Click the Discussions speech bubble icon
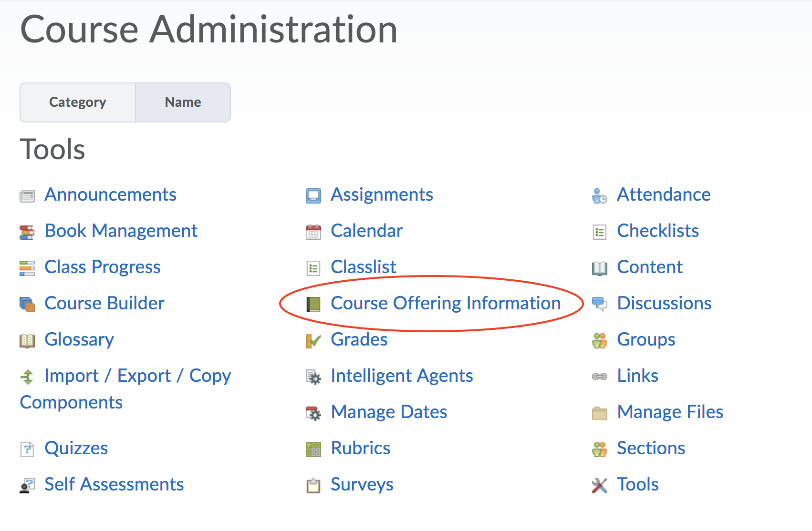This screenshot has height=531, width=812. point(599,304)
